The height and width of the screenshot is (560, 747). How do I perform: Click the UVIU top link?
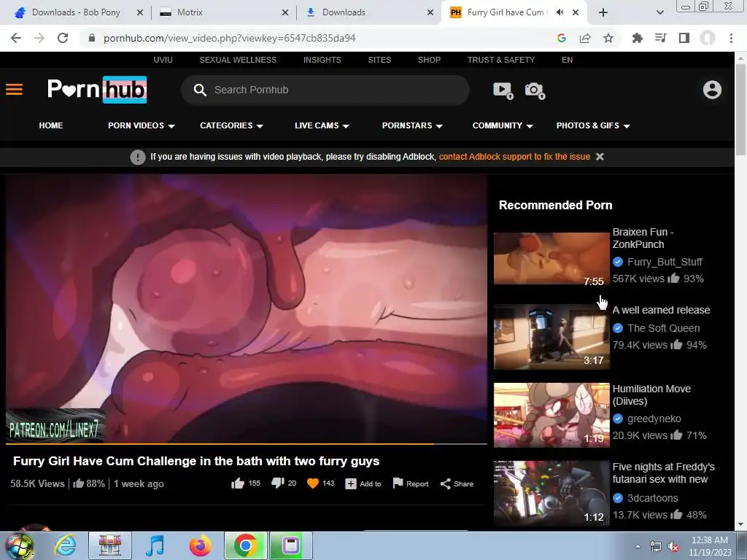[163, 60]
